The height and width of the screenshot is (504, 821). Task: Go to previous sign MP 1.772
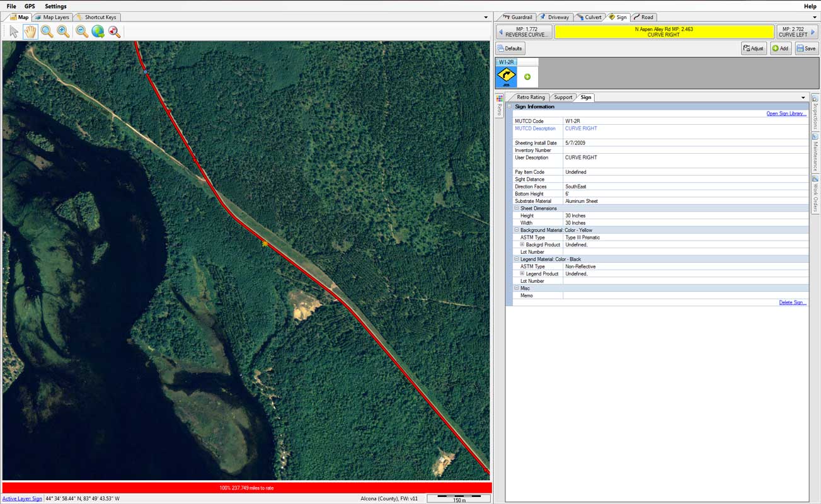pyautogui.click(x=524, y=31)
